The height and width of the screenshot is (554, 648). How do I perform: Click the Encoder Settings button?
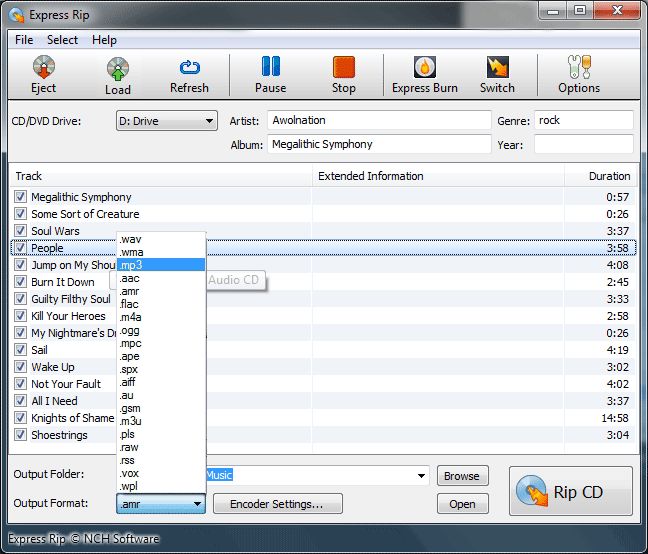[x=278, y=504]
